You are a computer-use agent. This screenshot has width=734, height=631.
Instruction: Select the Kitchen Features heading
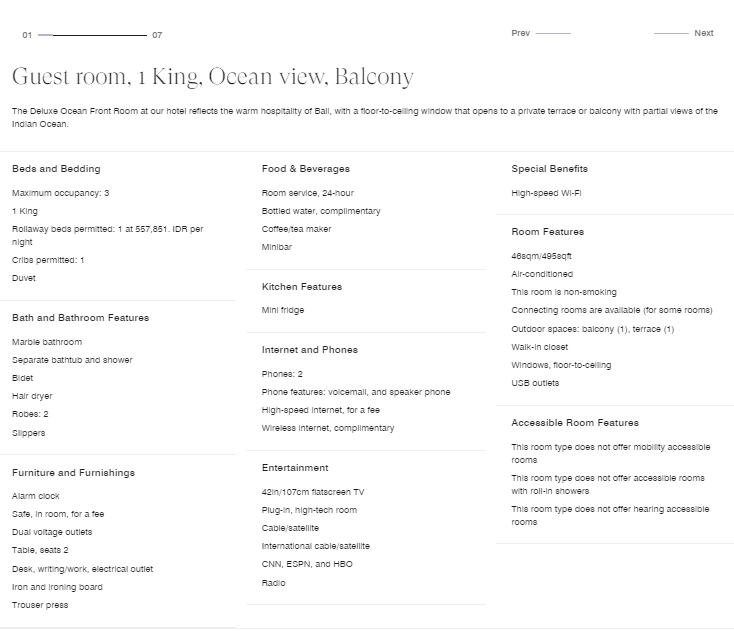pos(301,287)
